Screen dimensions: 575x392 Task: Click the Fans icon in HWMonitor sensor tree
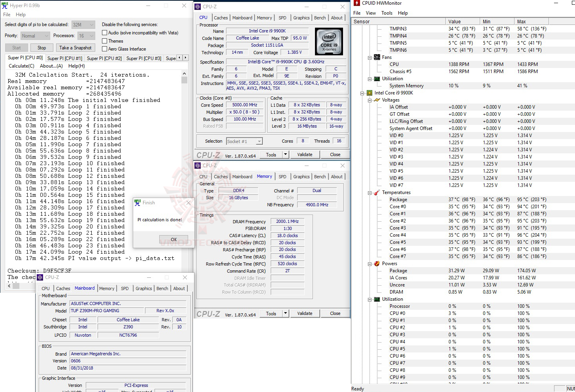click(376, 57)
